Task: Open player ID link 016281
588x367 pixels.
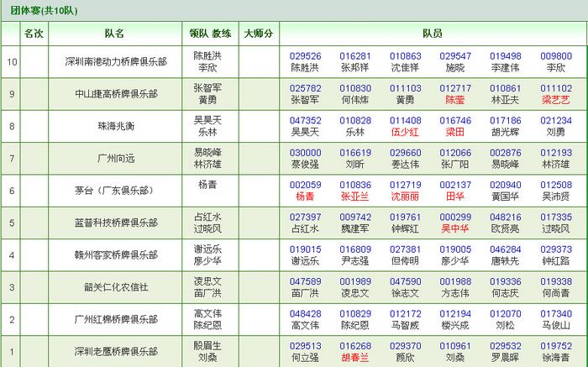Action: coord(355,56)
